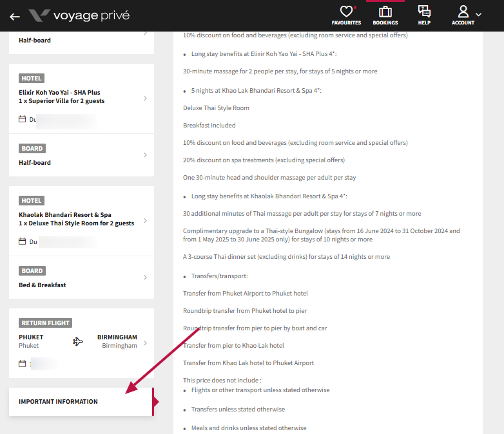Click 'Transfers/transport:' bullet heading
The height and width of the screenshot is (434, 504).
(x=220, y=276)
